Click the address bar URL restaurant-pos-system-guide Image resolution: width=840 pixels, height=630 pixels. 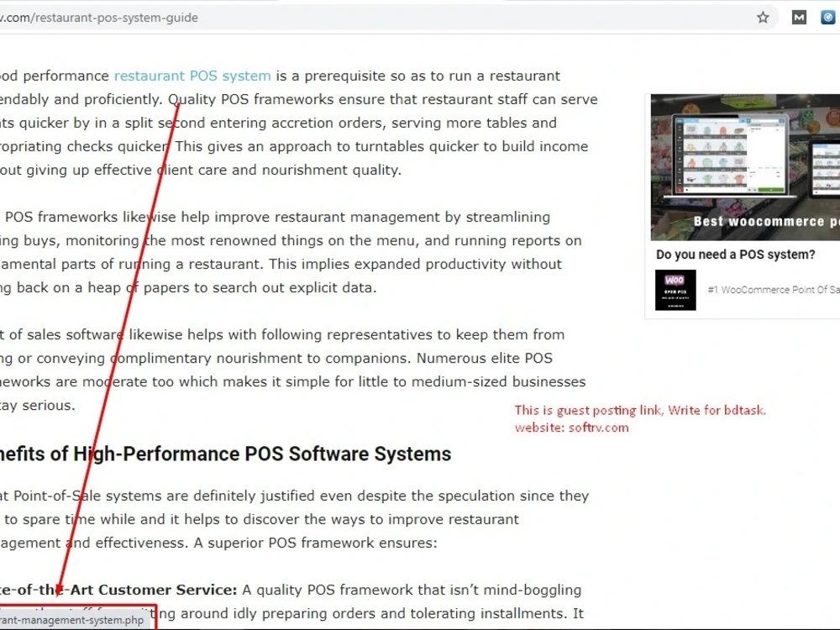click(99, 18)
